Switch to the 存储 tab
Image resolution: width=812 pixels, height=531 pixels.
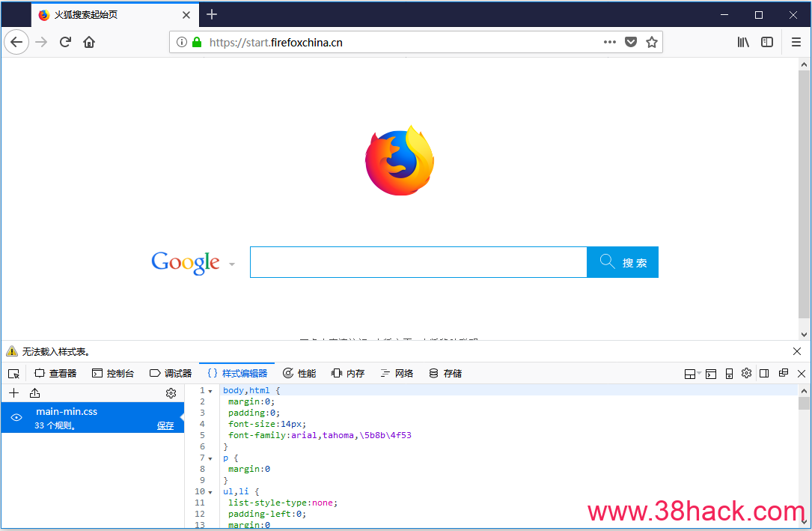[445, 374]
